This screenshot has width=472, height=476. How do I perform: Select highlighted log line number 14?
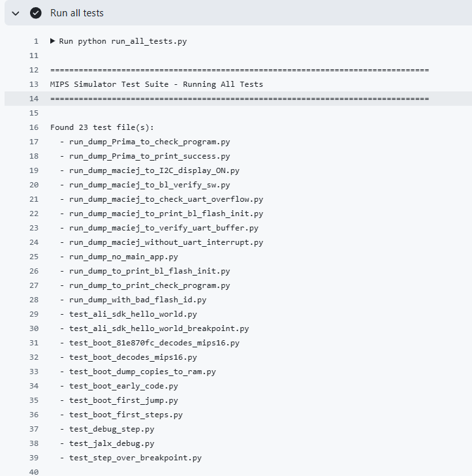pyautogui.click(x=34, y=99)
